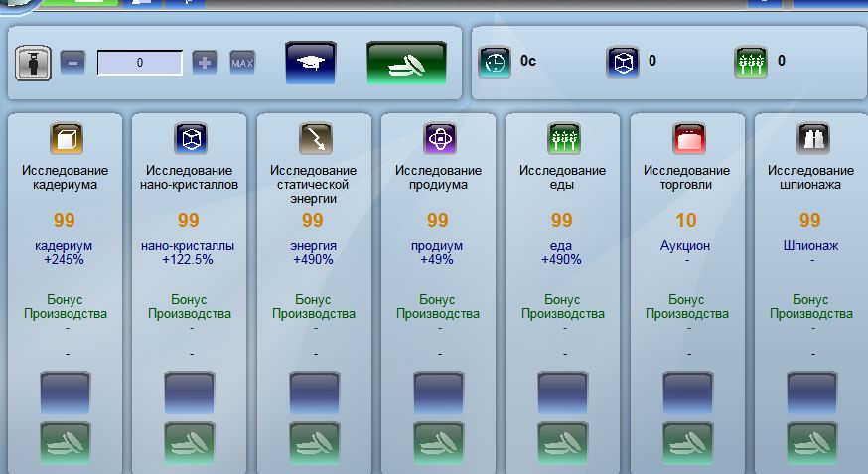Select the espionage binoculars icon

tap(812, 138)
